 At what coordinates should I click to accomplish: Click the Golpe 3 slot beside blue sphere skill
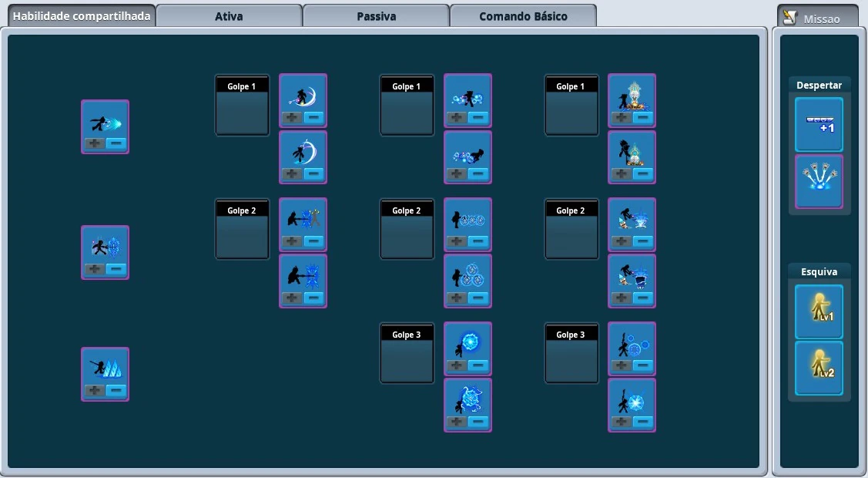tap(407, 353)
